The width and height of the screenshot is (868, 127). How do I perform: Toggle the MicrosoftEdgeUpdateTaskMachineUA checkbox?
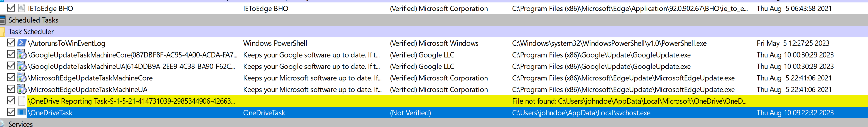click(11, 89)
